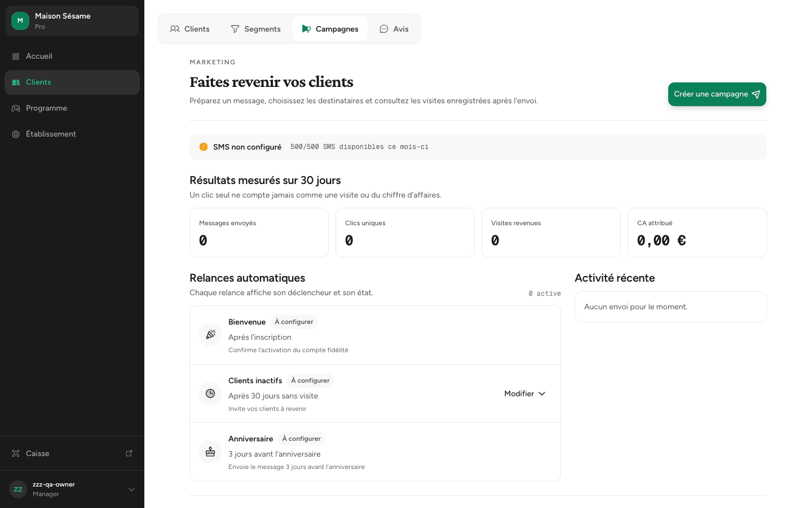Click the "À configurer" badge next to Anniversaire
The height and width of the screenshot is (508, 812).
[x=302, y=439]
